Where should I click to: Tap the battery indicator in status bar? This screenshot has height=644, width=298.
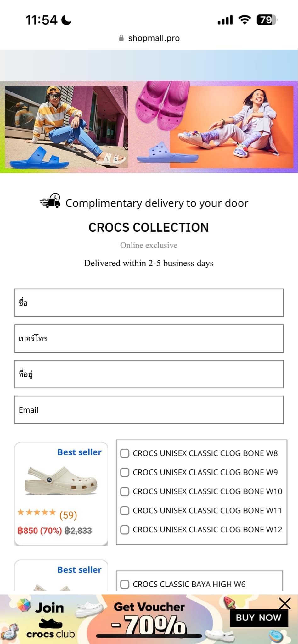click(x=267, y=20)
